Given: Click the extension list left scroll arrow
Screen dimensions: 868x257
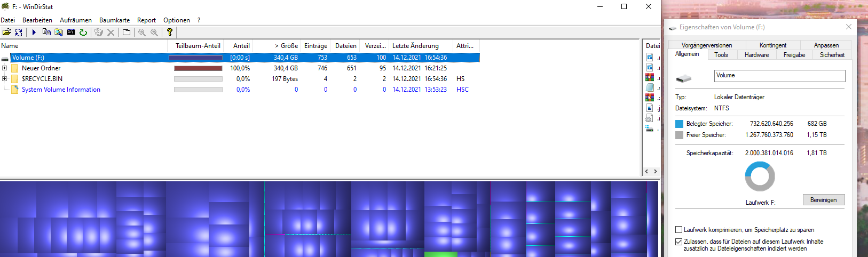Looking at the screenshot, I should click(x=647, y=172).
